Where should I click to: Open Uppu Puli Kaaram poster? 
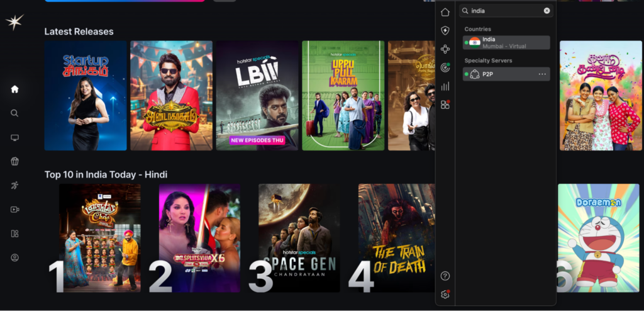[x=343, y=96]
